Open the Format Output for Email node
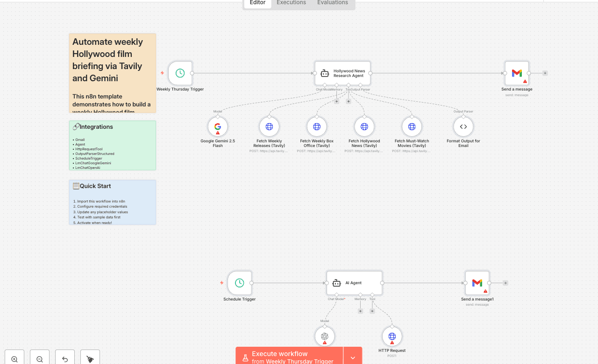The image size is (598, 364). (463, 126)
